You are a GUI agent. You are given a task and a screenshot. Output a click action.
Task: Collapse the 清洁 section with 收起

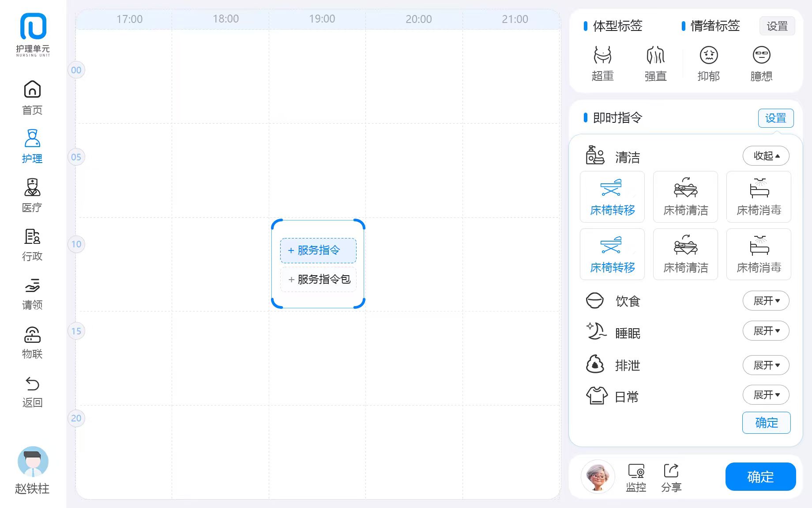[766, 156]
